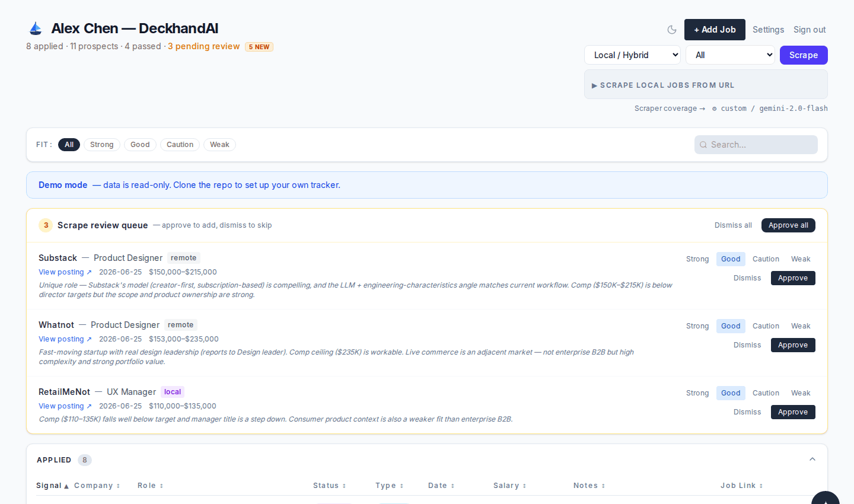The height and width of the screenshot is (504, 854).
Task: Sort by Salary column arrows
Action: pos(524,486)
